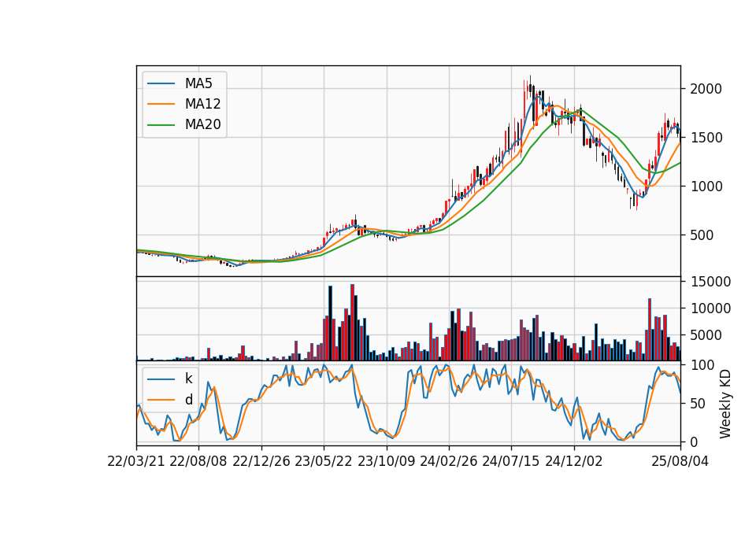This screenshot has height=543, width=756.
Task: Click the 22/08/08 date label
Action: (x=198, y=461)
